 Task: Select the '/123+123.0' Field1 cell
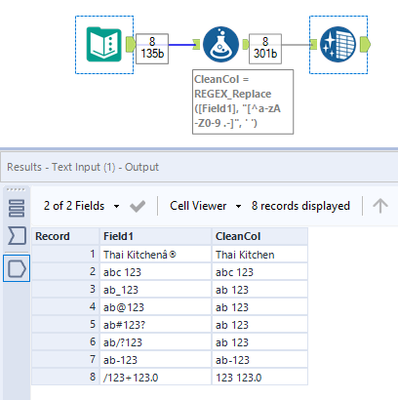coord(156,377)
